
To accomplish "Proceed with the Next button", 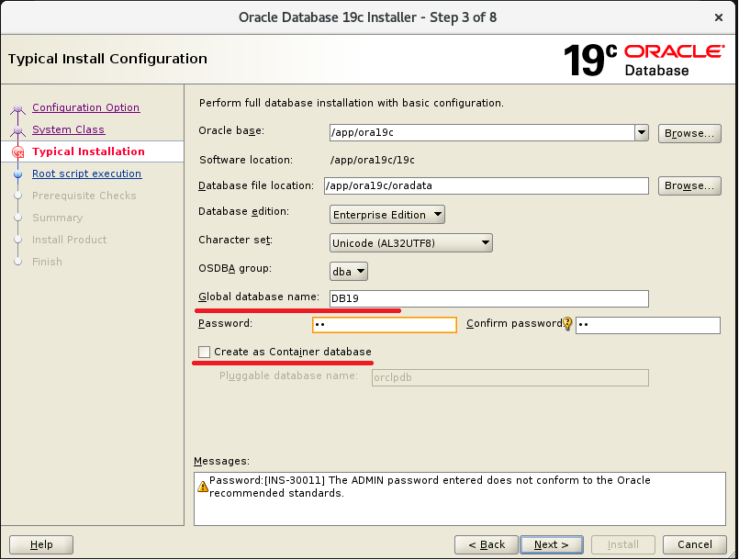I will tap(552, 545).
